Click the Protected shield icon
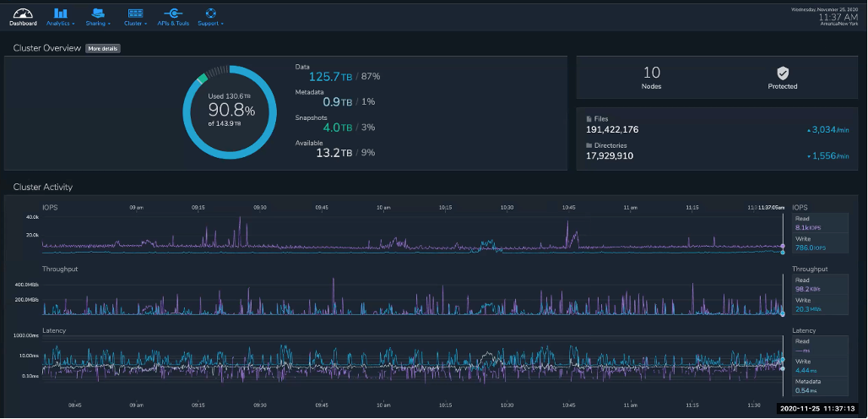This screenshot has width=868, height=419. [782, 73]
